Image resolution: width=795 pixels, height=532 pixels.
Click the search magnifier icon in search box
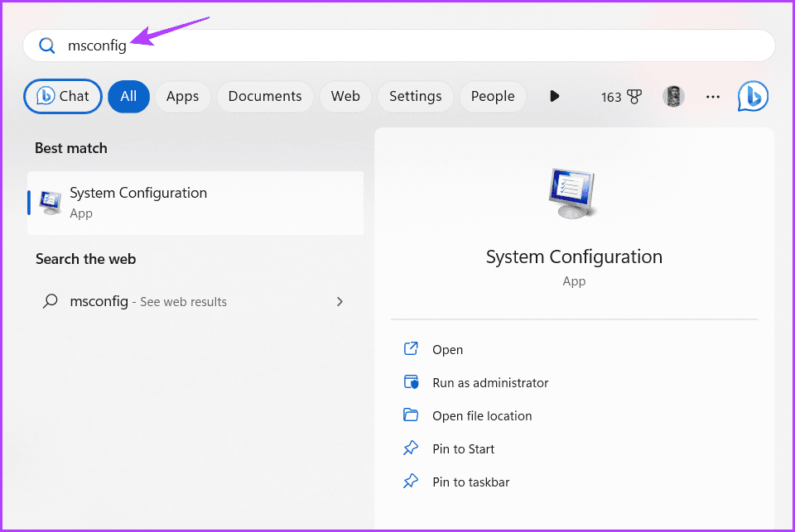46,46
